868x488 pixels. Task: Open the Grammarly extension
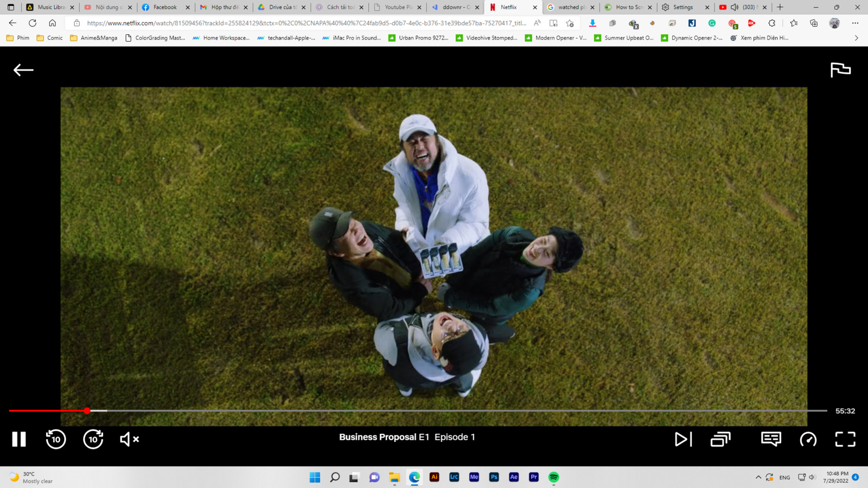pos(712,23)
